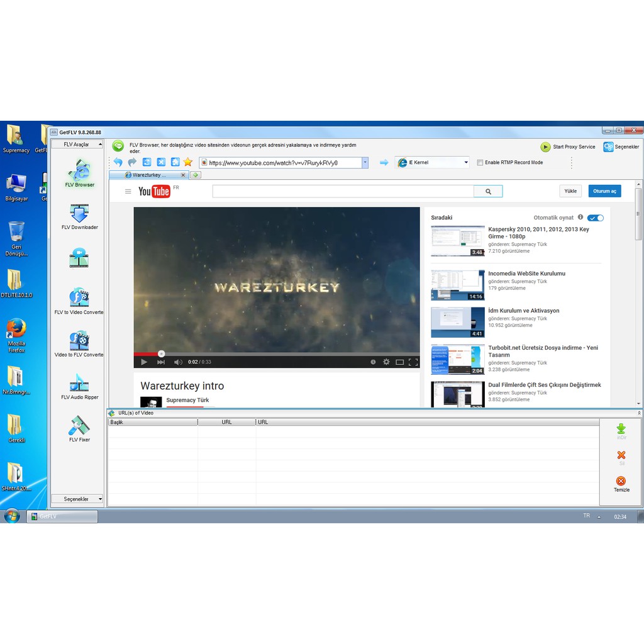Click the green chat bubble icon
The image size is (644, 644).
click(118, 146)
